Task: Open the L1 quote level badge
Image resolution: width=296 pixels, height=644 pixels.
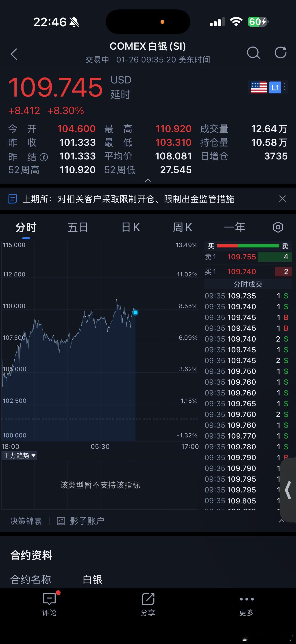Action: (275, 88)
